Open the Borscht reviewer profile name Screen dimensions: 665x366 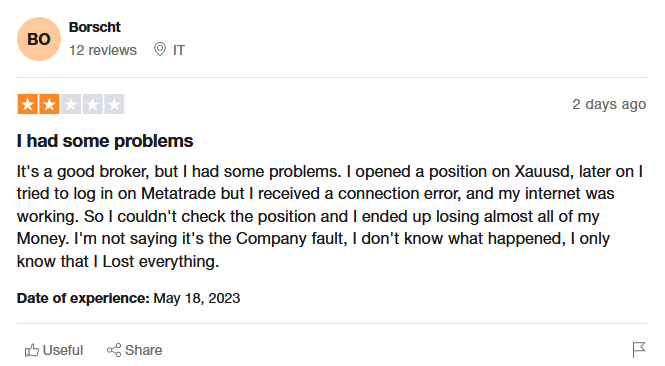(95, 27)
